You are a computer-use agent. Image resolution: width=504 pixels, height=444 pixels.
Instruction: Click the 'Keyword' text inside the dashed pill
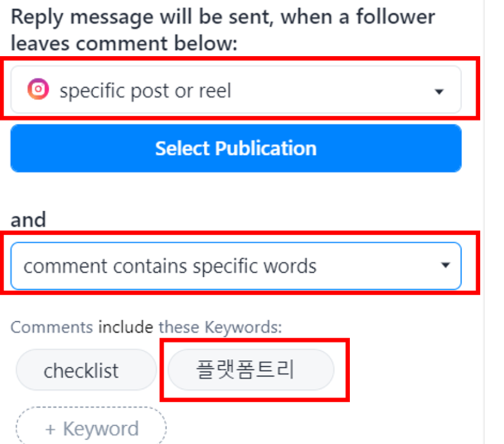101,429
